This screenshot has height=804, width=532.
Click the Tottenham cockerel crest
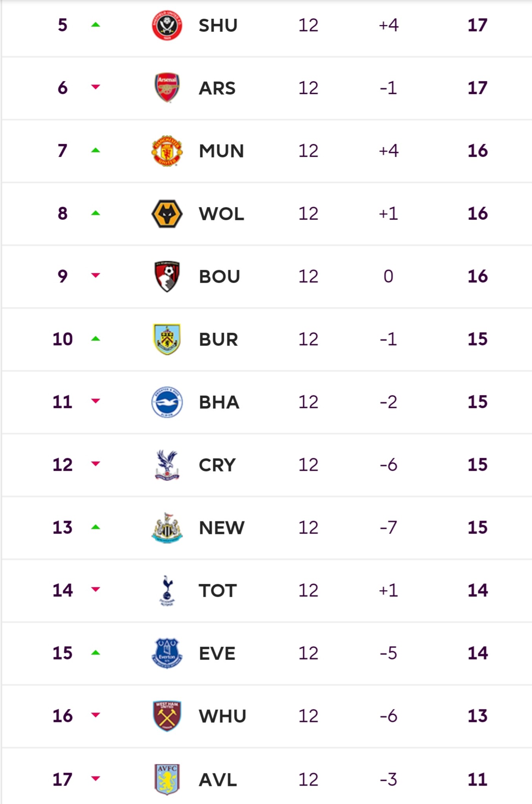(167, 590)
